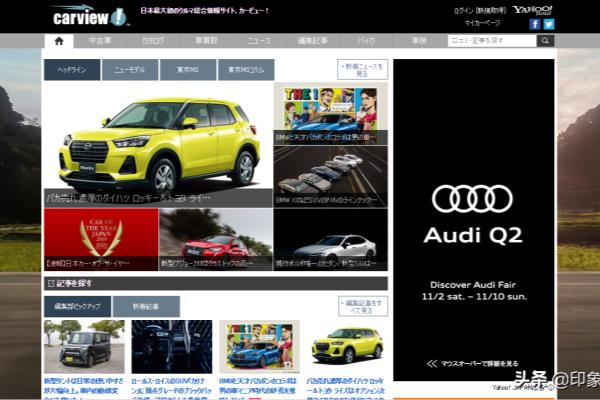Click the 編集記事をすべて見る button
Image resolution: width=600 pixels, height=400 pixels.
coord(363,306)
